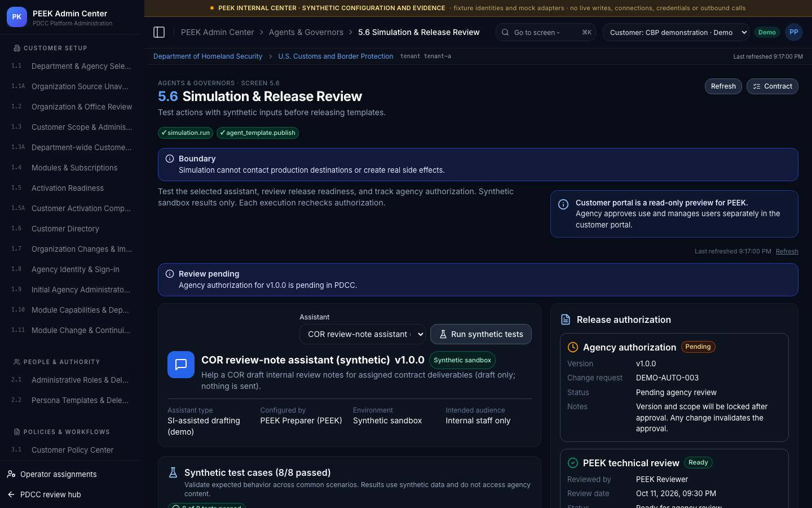The image size is (812, 508).
Task: Click the Synthetic test cases flask icon
Action: (173, 472)
